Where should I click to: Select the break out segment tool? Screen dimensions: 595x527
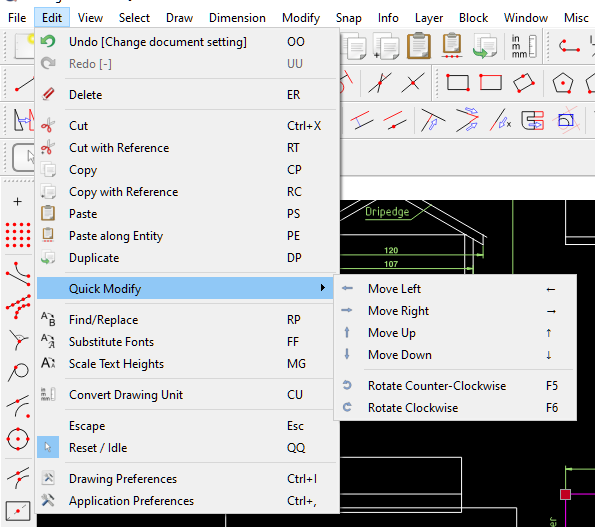coord(533,121)
